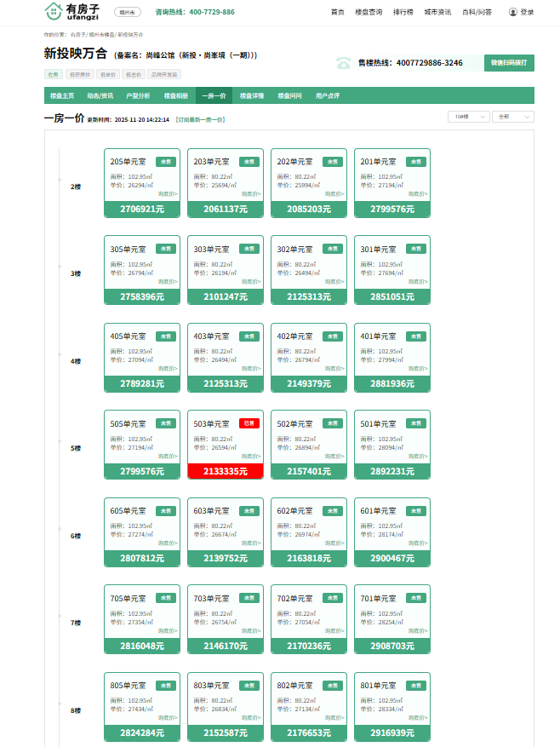The width and height of the screenshot is (560, 747).
Task: Click the red 已售 badge on unit 503
Action: [249, 423]
